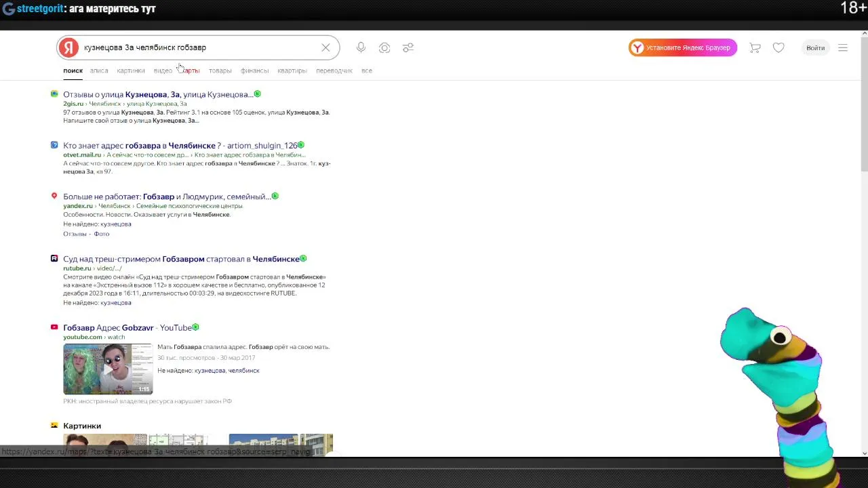Click the streetgorit chat username
The width and height of the screenshot is (868, 488).
(x=41, y=9)
